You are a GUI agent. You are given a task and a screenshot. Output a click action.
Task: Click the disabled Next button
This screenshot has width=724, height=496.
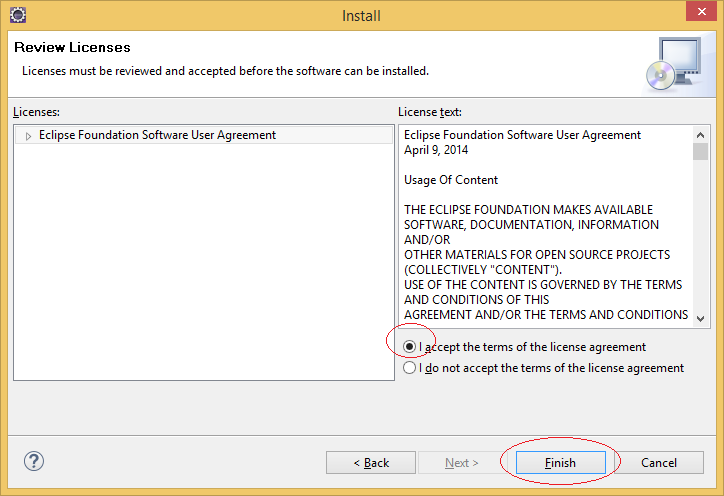[x=462, y=462]
